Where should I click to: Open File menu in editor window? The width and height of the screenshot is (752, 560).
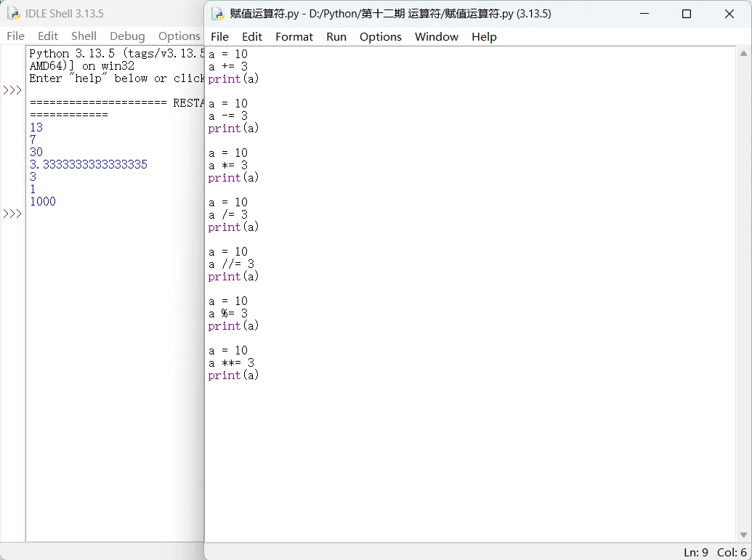point(219,37)
